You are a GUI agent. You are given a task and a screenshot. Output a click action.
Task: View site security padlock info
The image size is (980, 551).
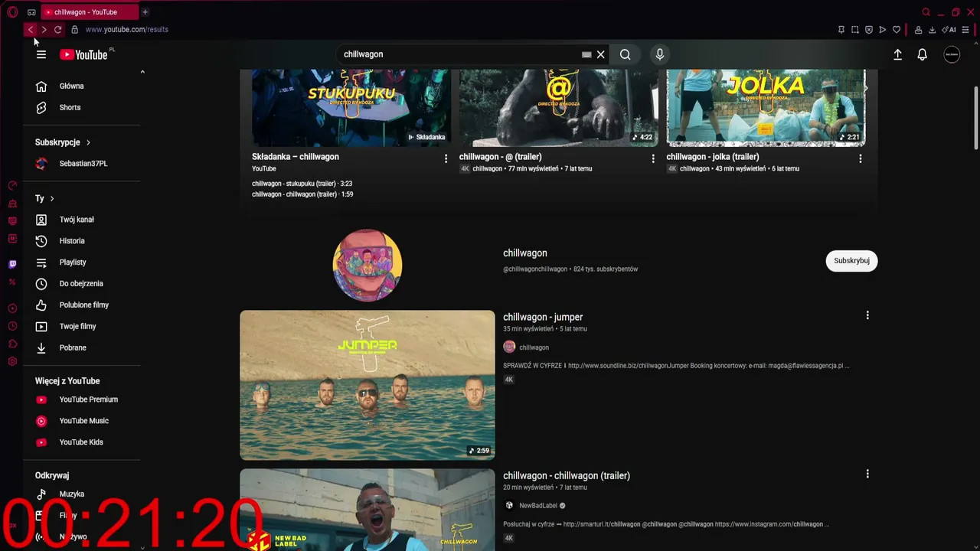click(74, 30)
